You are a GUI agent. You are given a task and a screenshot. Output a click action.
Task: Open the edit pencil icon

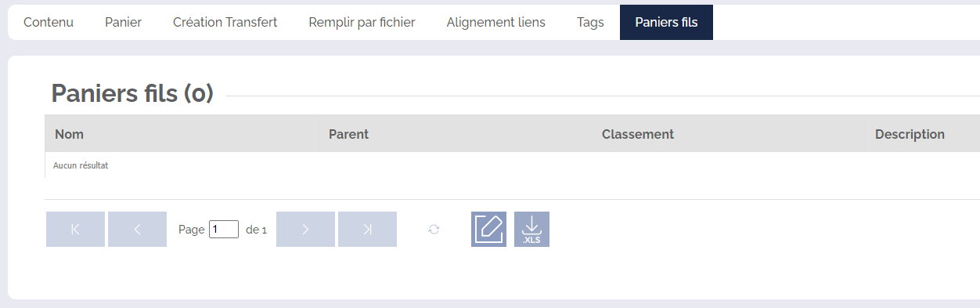[488, 229]
